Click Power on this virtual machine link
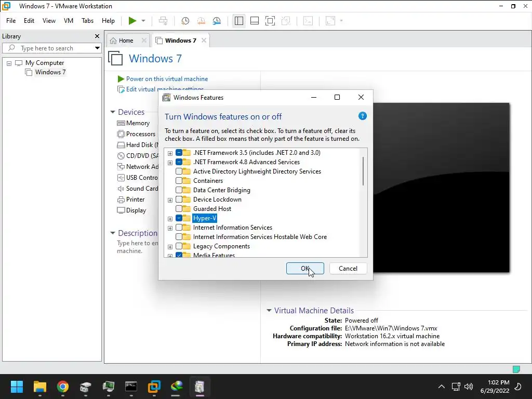532x399 pixels. 167,79
